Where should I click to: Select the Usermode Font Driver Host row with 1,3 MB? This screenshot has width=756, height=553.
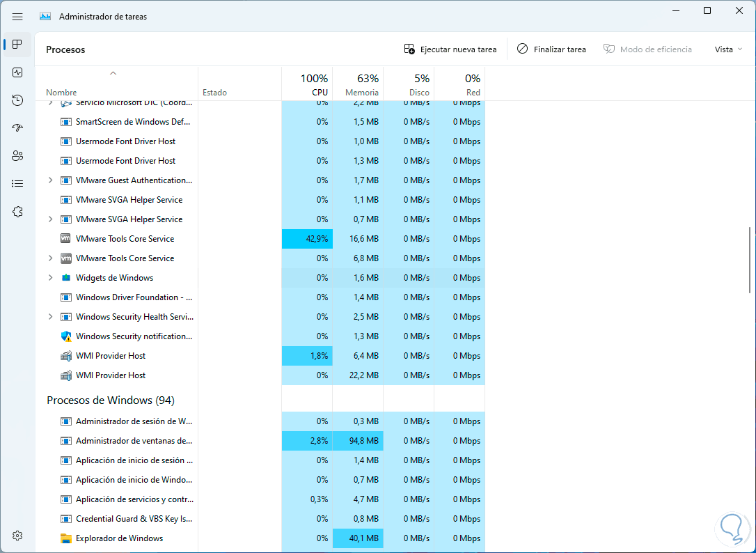pos(260,161)
